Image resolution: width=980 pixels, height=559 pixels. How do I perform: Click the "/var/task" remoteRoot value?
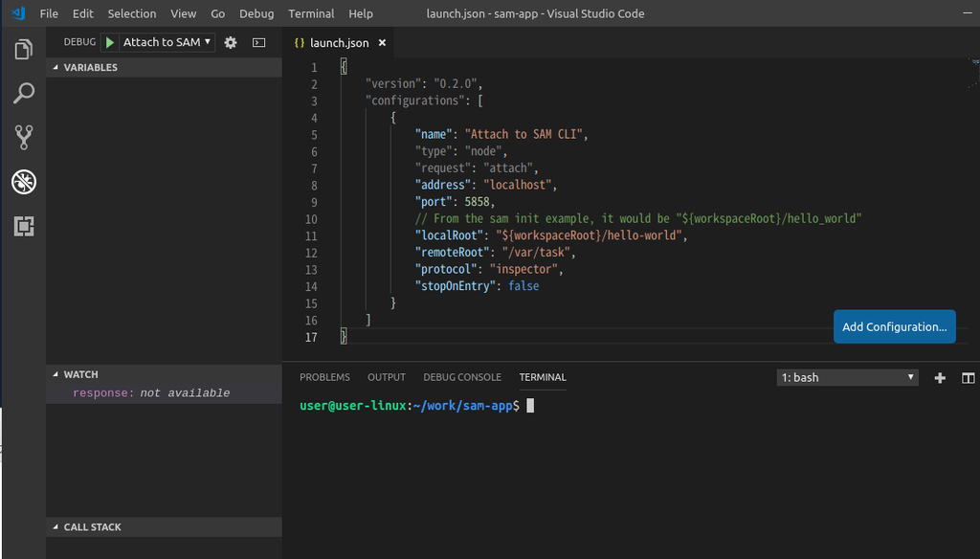point(536,253)
